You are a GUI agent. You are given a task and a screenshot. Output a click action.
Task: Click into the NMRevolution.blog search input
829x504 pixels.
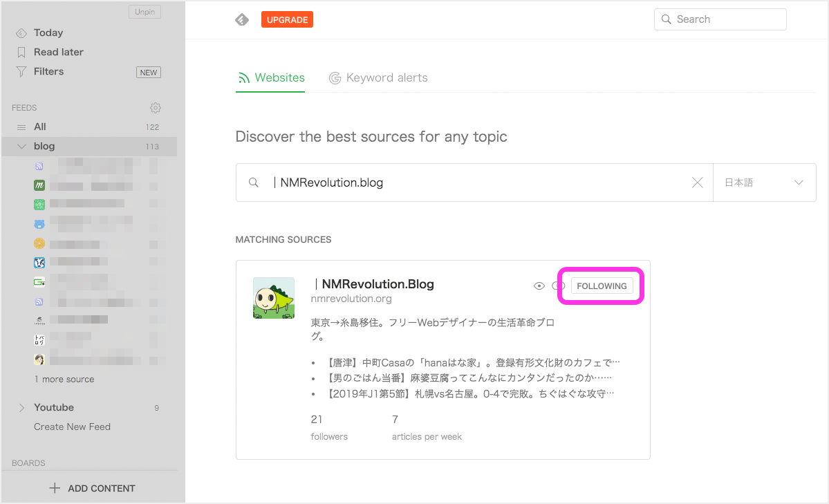(474, 183)
